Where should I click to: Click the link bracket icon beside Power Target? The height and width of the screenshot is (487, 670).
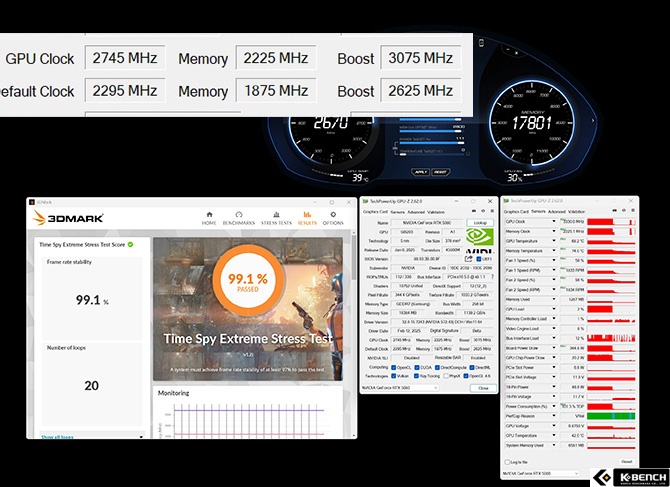(396, 149)
